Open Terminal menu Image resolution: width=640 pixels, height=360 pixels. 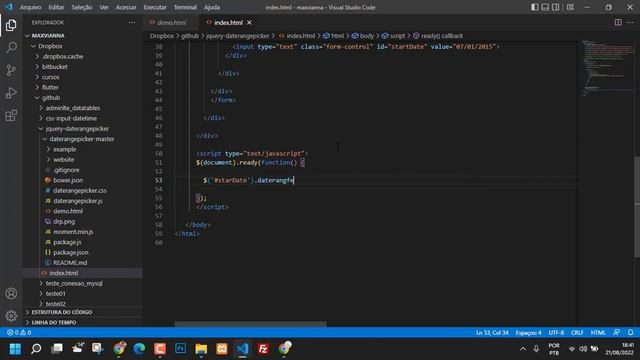185,7
